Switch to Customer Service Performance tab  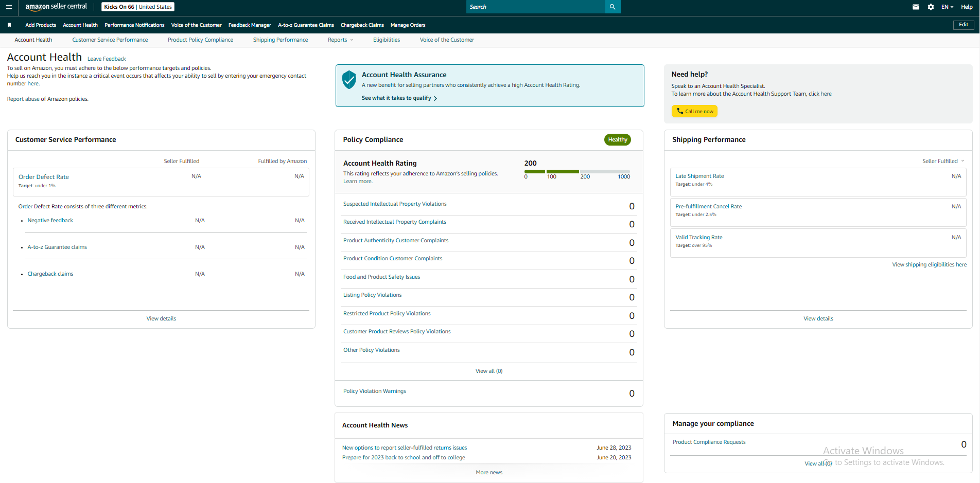(x=110, y=40)
